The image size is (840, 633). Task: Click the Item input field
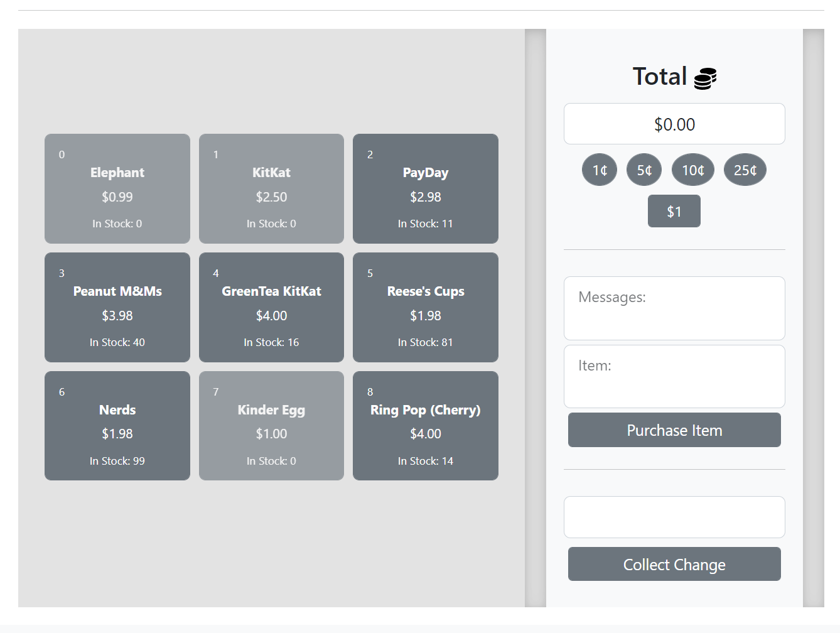(x=674, y=377)
